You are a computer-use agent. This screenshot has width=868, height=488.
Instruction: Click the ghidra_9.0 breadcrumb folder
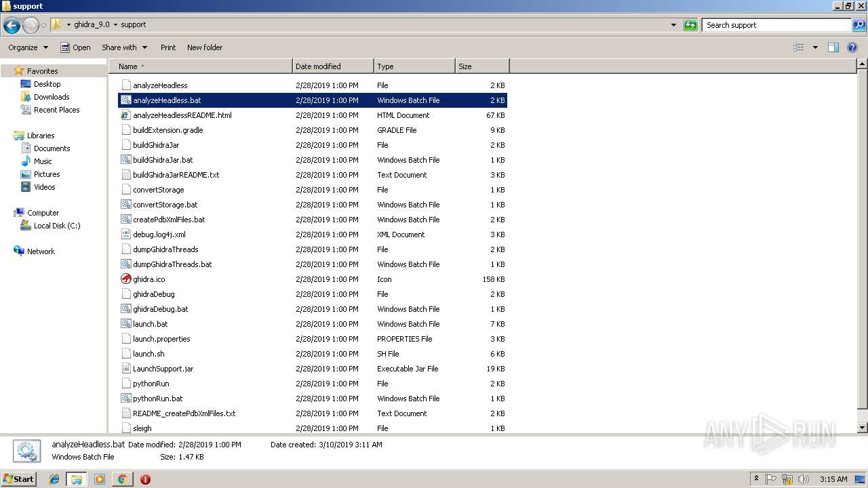[x=92, y=24]
